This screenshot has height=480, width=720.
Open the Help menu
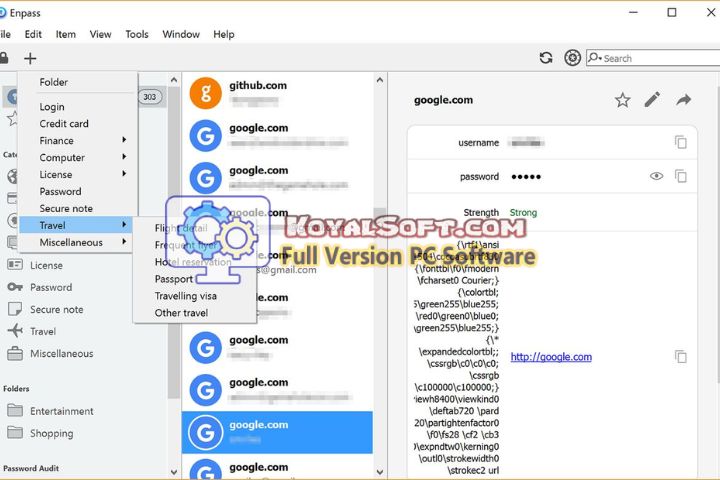[x=224, y=34]
